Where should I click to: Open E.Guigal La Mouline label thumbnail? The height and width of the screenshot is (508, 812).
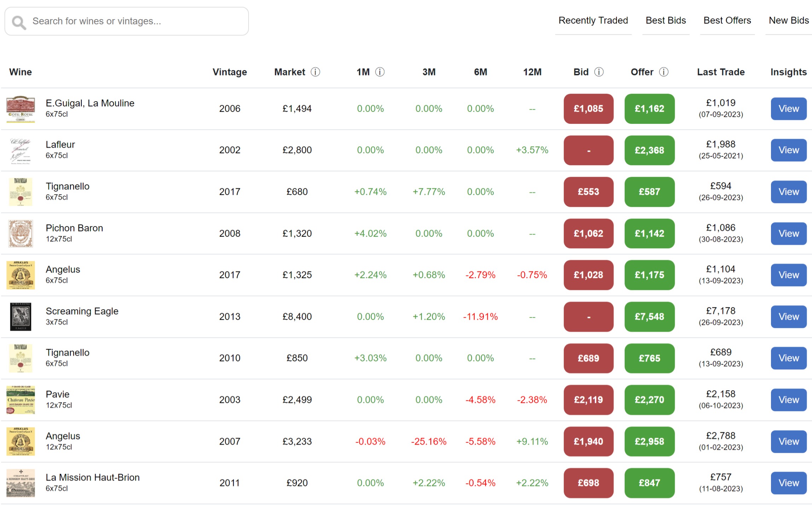21,109
